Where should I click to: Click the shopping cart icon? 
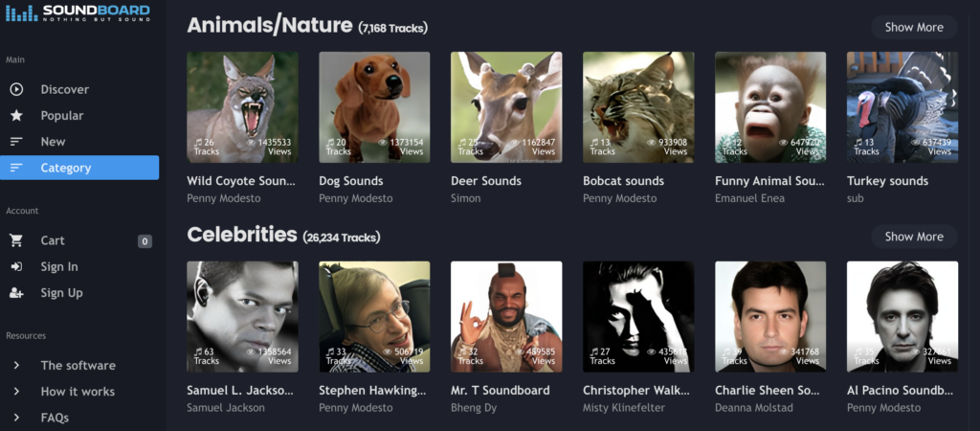tap(16, 240)
